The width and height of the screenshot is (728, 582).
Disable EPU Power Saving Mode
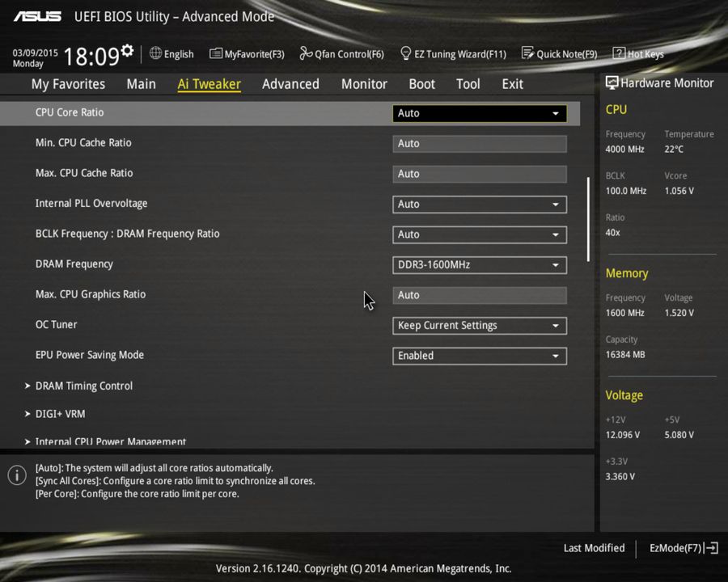[x=479, y=356]
